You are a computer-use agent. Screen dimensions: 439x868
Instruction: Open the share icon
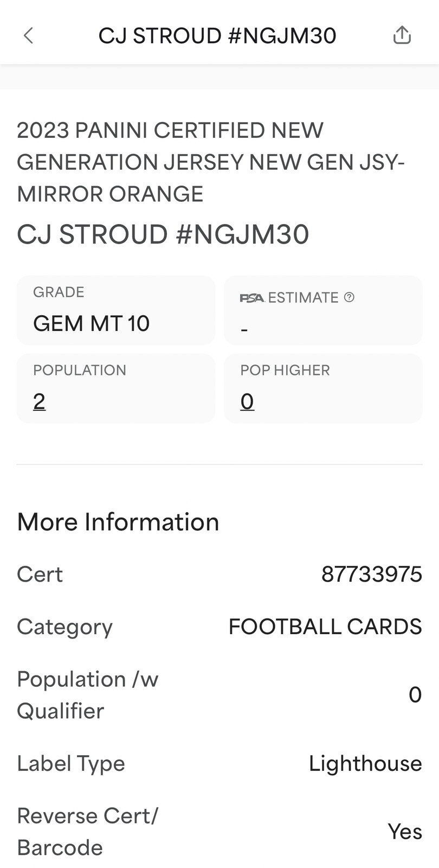click(402, 35)
